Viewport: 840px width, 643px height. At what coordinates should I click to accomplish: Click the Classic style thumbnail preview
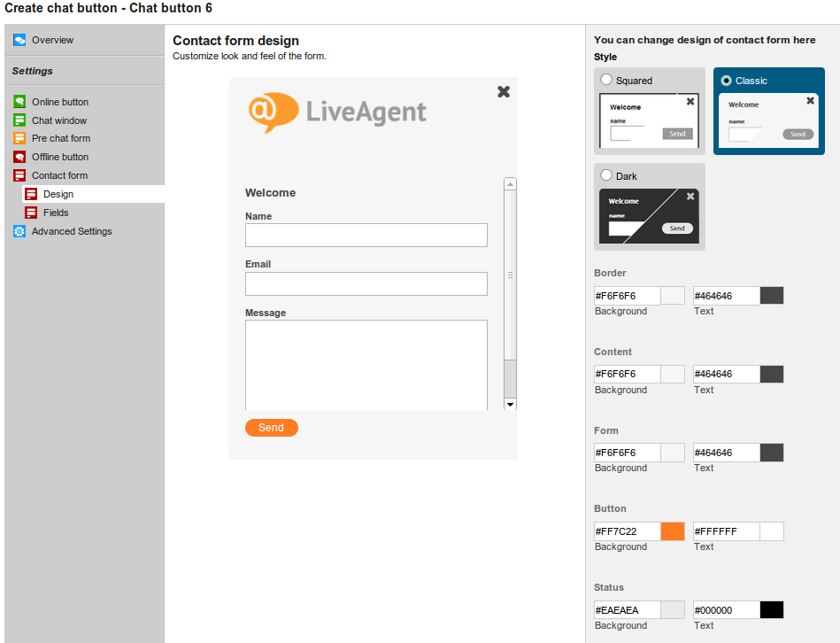[769, 120]
